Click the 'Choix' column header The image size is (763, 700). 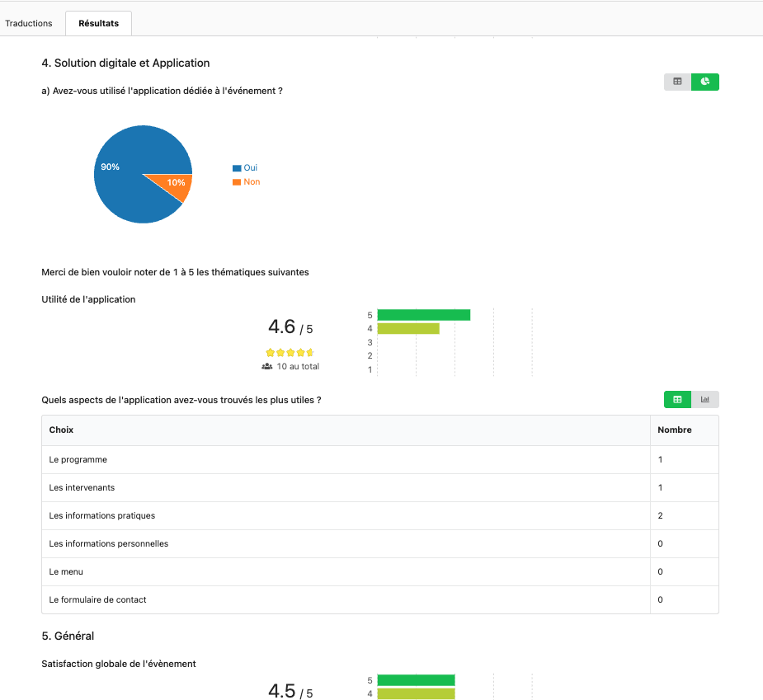click(x=61, y=430)
